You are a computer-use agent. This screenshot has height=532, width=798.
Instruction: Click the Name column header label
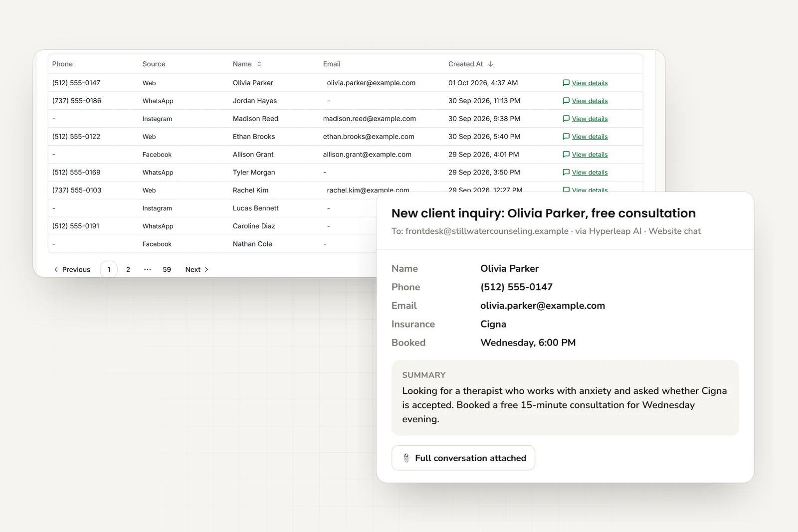coord(242,64)
